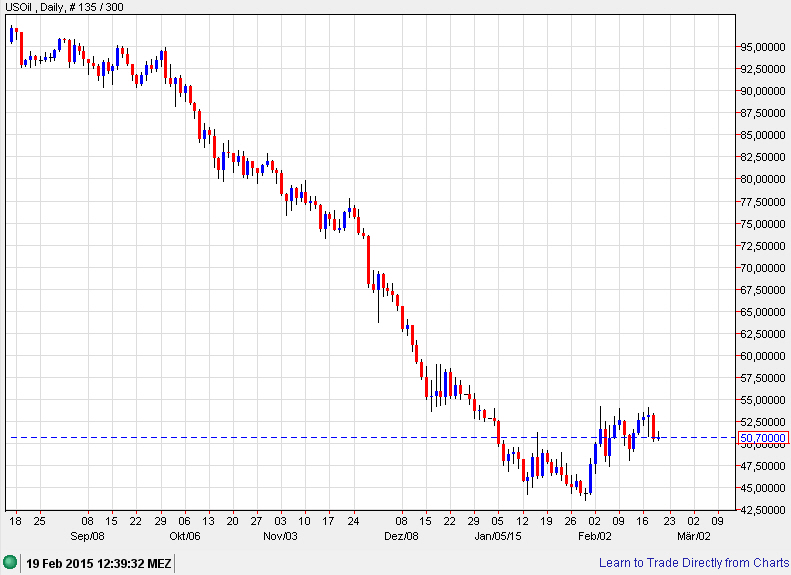Click the 57,50000 price axis label

tap(763, 378)
